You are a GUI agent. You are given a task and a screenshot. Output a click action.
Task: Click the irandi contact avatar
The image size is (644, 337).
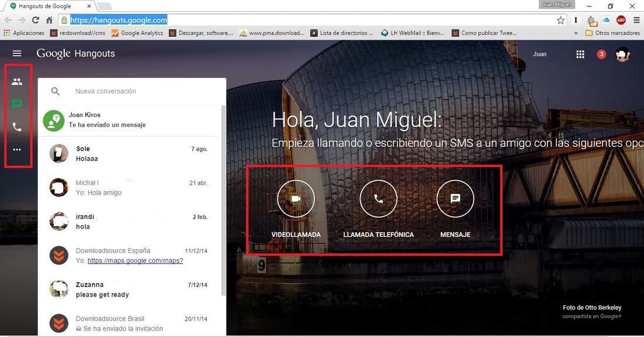59,222
